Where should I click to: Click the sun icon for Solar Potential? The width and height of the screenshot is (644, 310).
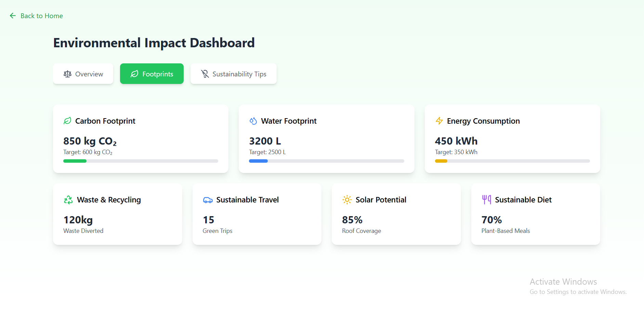tap(347, 200)
